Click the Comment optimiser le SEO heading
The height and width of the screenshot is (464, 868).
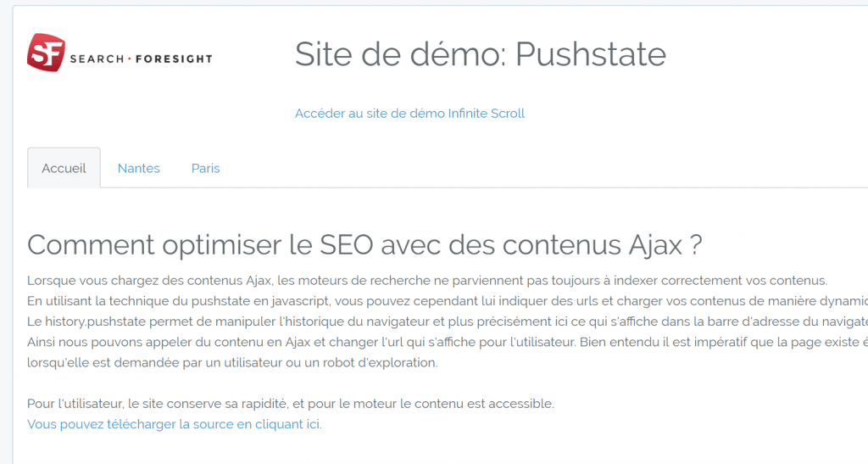click(x=364, y=245)
